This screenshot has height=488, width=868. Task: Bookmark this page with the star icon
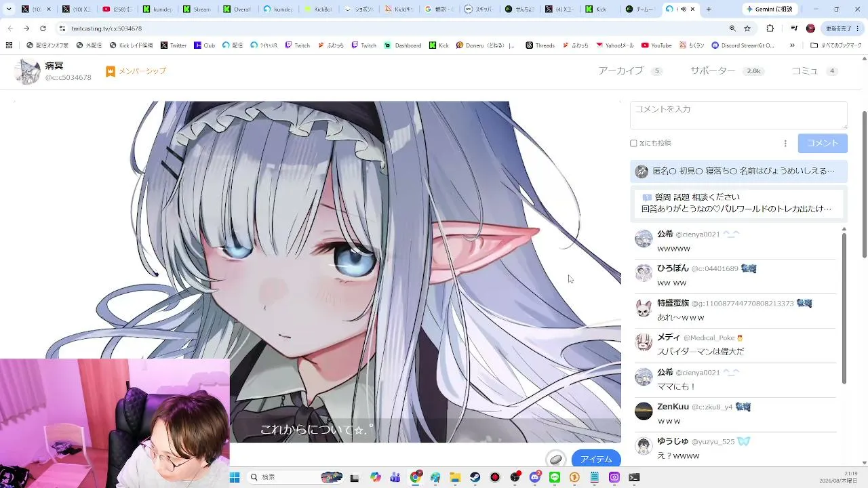tap(747, 28)
